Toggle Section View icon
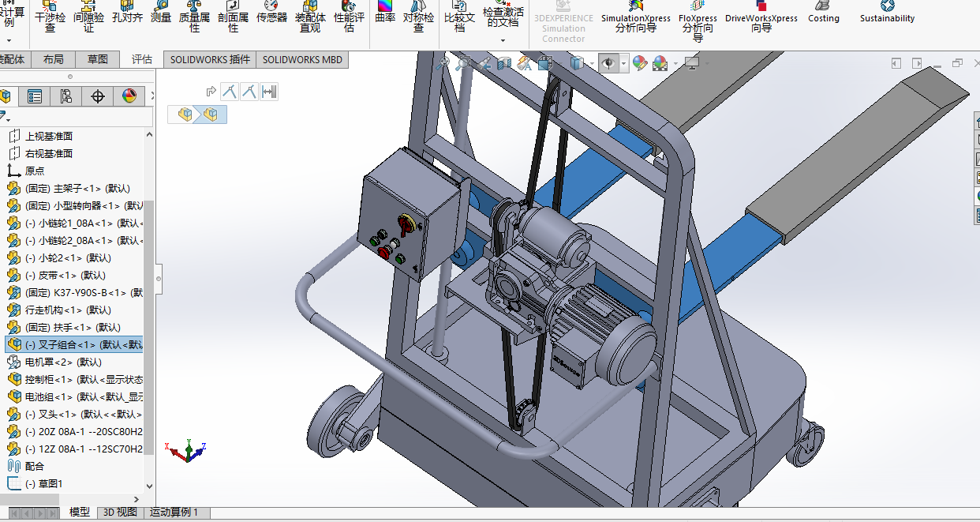980x522 pixels. (x=504, y=63)
